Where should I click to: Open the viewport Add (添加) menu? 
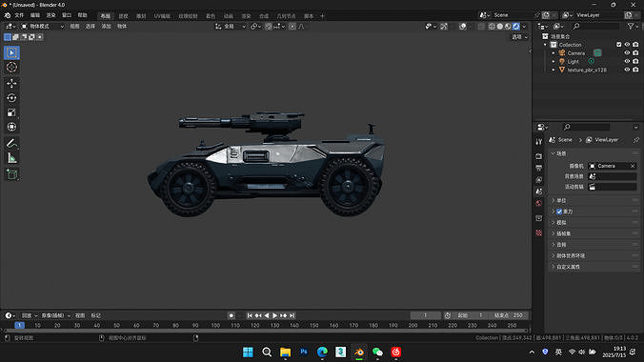coord(106,27)
